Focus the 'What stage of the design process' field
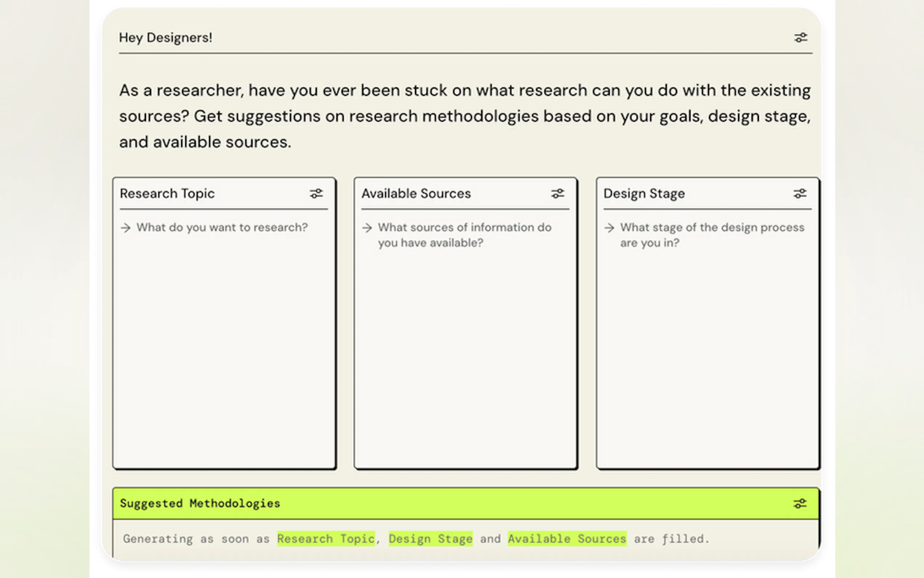The height and width of the screenshot is (578, 924). point(711,235)
